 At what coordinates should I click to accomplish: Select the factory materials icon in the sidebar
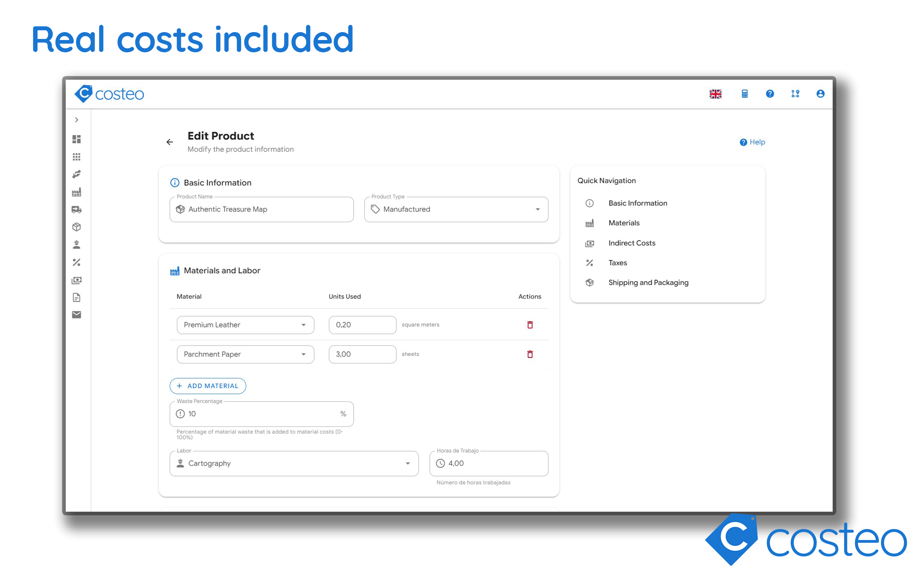click(x=77, y=192)
